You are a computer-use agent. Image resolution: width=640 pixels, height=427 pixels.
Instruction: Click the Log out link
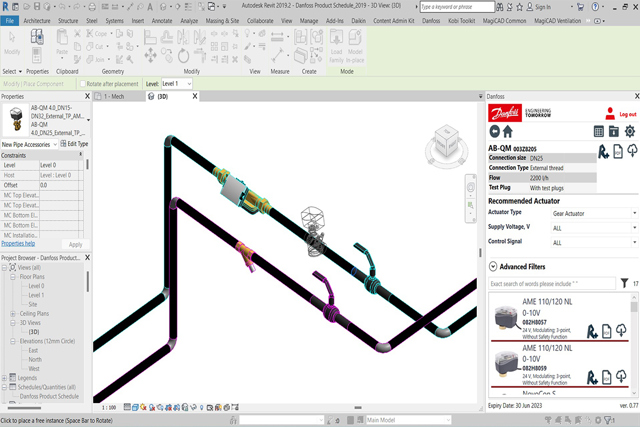(x=627, y=115)
